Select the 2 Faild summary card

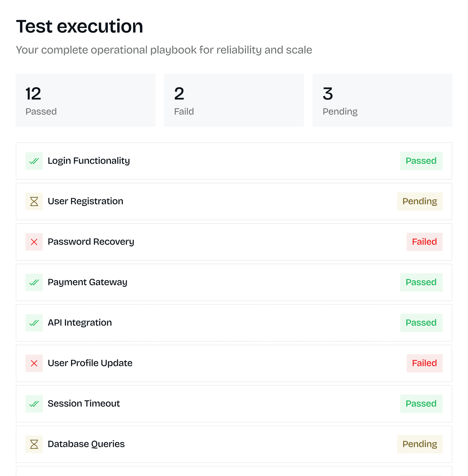(x=234, y=100)
